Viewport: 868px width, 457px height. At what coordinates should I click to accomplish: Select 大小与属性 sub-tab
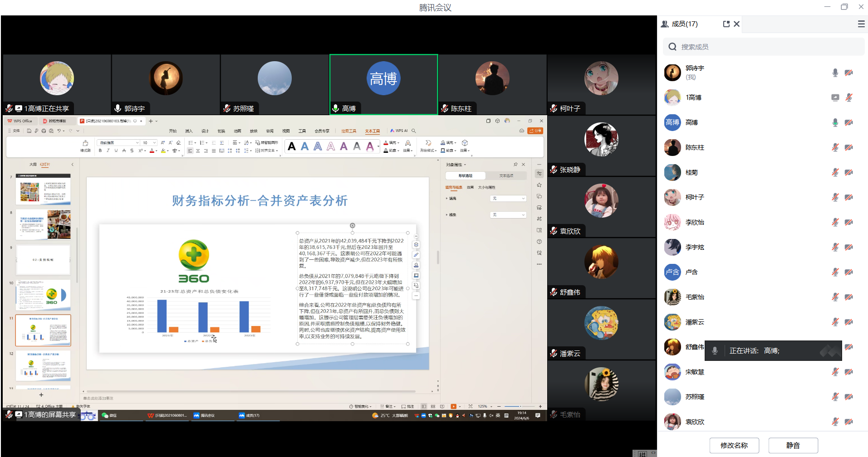[487, 187]
